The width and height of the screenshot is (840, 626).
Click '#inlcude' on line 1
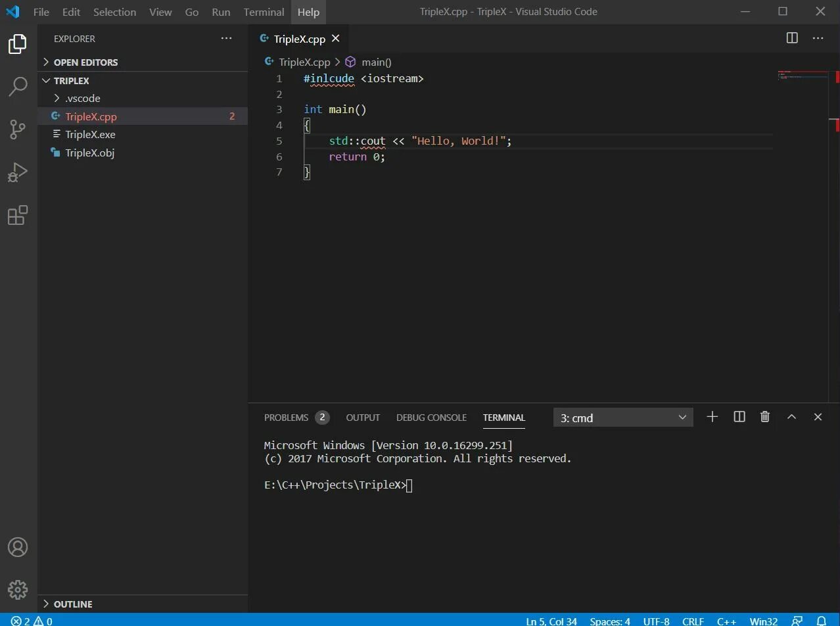tap(329, 78)
